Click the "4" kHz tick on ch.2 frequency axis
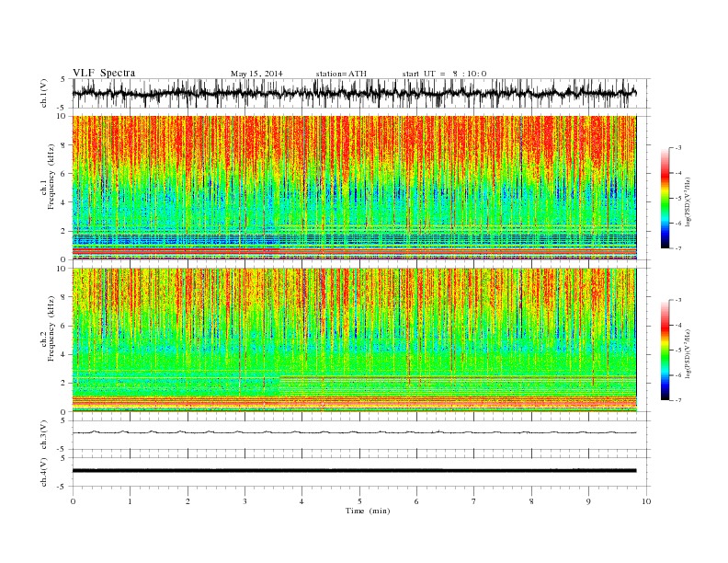This screenshot has height=563, width=728. [x=63, y=354]
